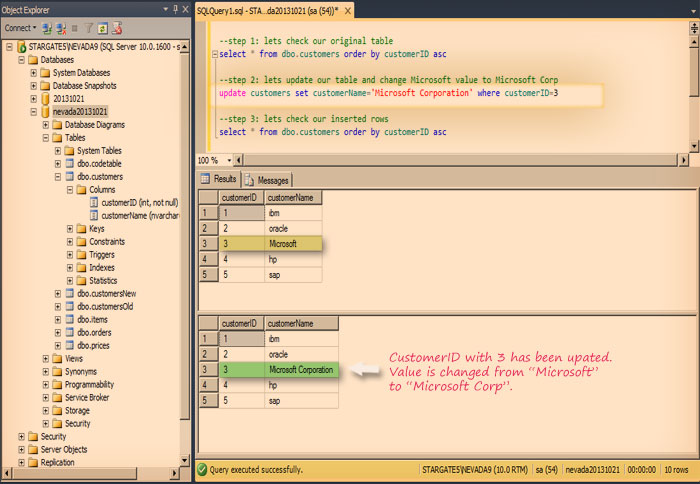Refresh the Object Explorer tree
This screenshot has width=700, height=484.
pyautogui.click(x=102, y=28)
